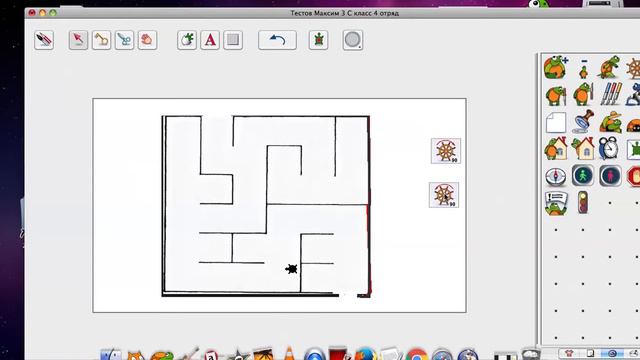Viewport: 640px width, 360px height.
Task: Click the enlarge turtle plus icon
Action: click(556, 68)
